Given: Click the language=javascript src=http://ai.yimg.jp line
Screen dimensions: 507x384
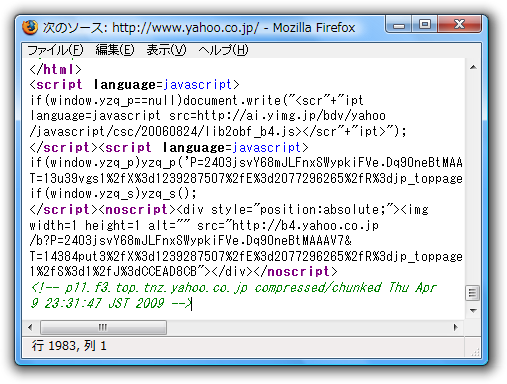Looking at the screenshot, I should [208, 116].
